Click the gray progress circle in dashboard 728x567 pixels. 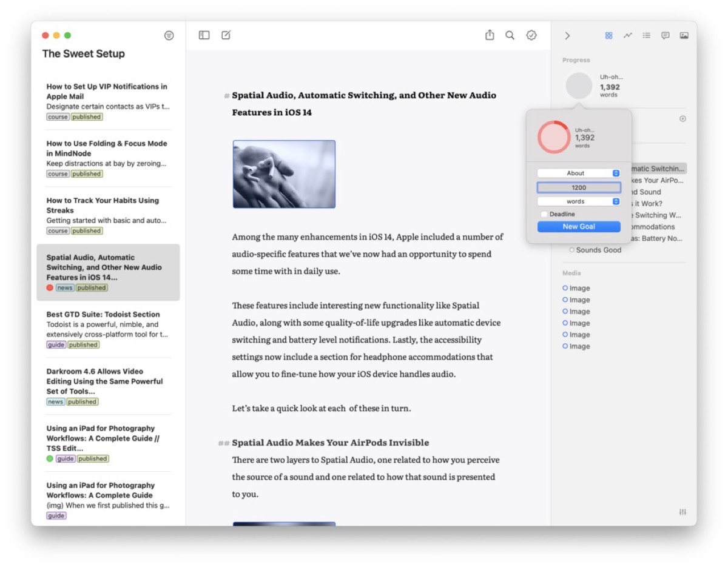tap(579, 86)
